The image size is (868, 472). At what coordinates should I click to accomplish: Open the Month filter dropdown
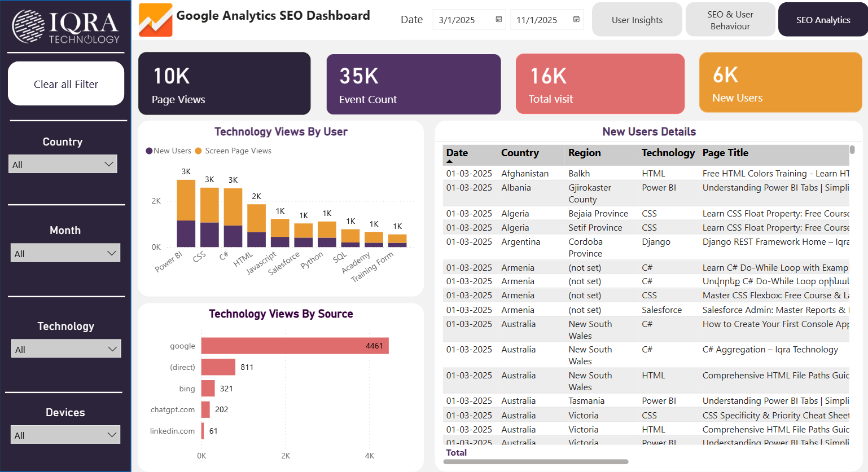[65, 254]
